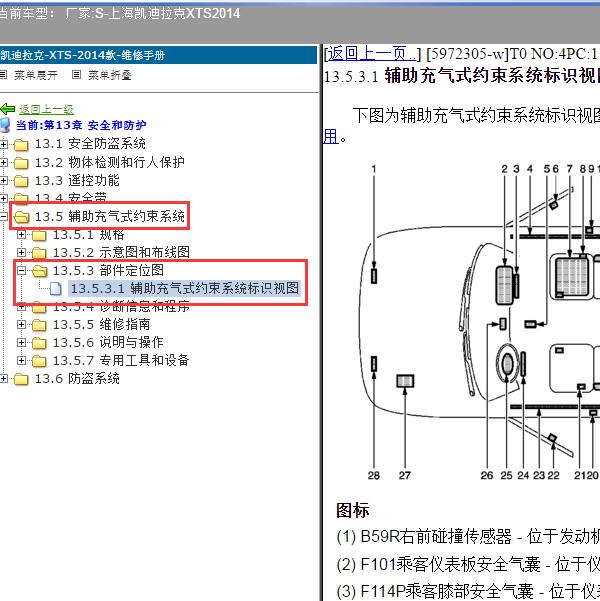Select 13.5.5 维修指南 tree item
Viewport: 600px width, 601px height.
[102, 325]
